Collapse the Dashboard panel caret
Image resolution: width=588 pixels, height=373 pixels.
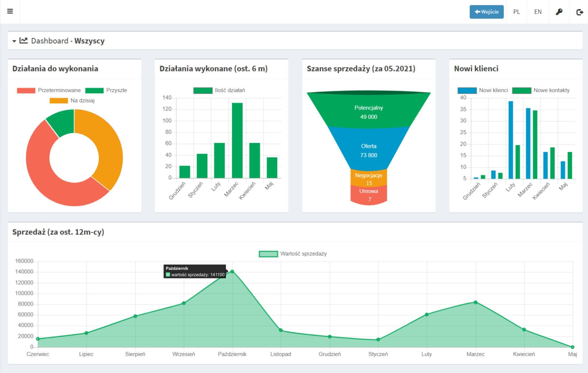14,41
